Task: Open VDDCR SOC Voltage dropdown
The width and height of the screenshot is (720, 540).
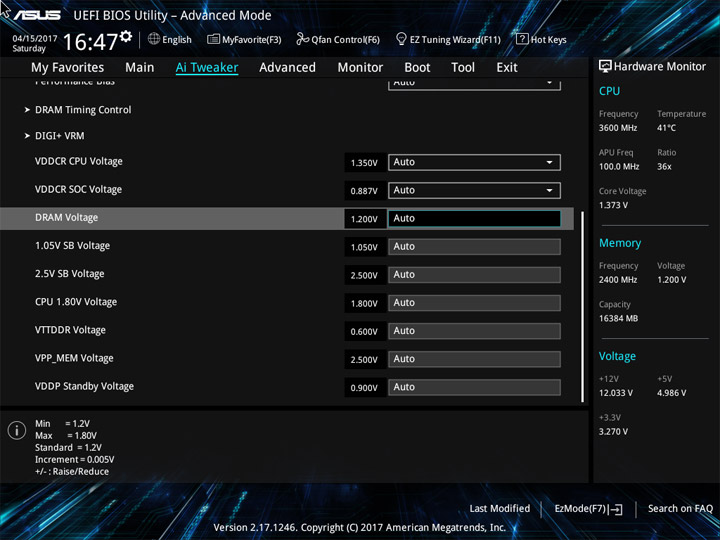Action: pyautogui.click(x=474, y=191)
